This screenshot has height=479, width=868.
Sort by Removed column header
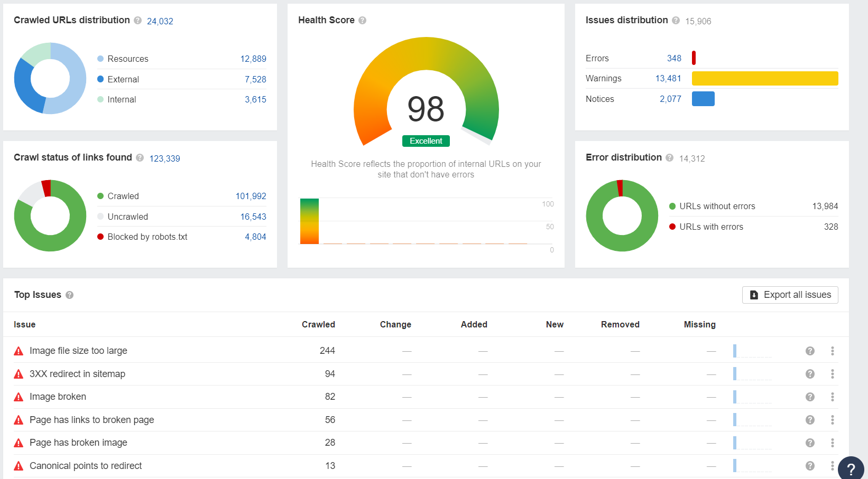click(x=620, y=324)
